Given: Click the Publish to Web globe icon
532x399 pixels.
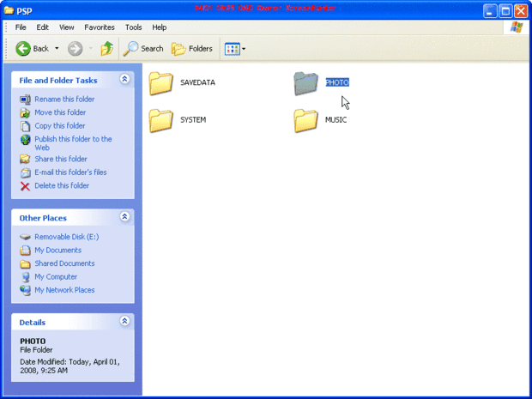Looking at the screenshot, I should tap(25, 140).
